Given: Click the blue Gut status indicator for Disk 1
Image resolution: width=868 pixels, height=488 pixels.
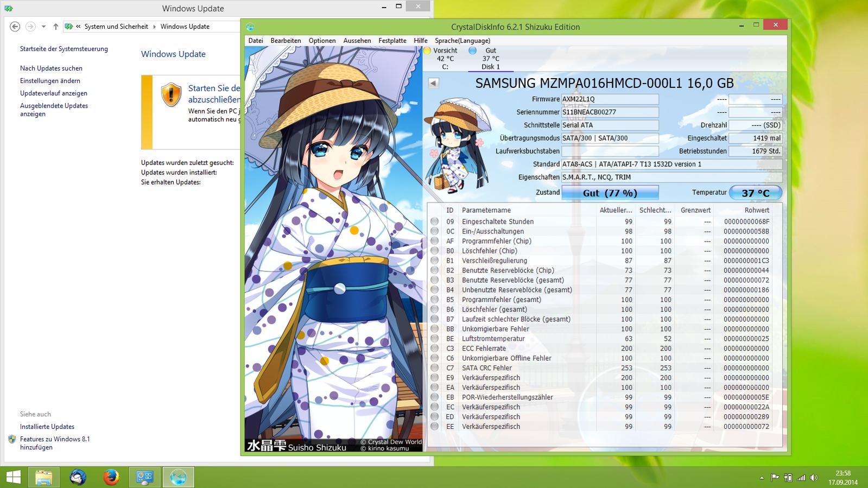Looking at the screenshot, I should point(473,50).
